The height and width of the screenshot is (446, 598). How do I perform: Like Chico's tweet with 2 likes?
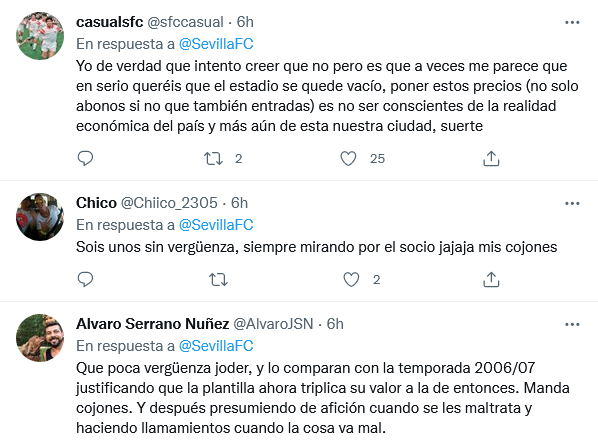point(351,279)
